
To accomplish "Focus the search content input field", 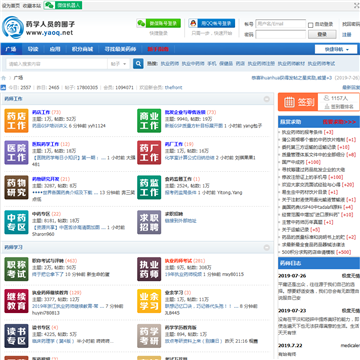I will point(57,64).
